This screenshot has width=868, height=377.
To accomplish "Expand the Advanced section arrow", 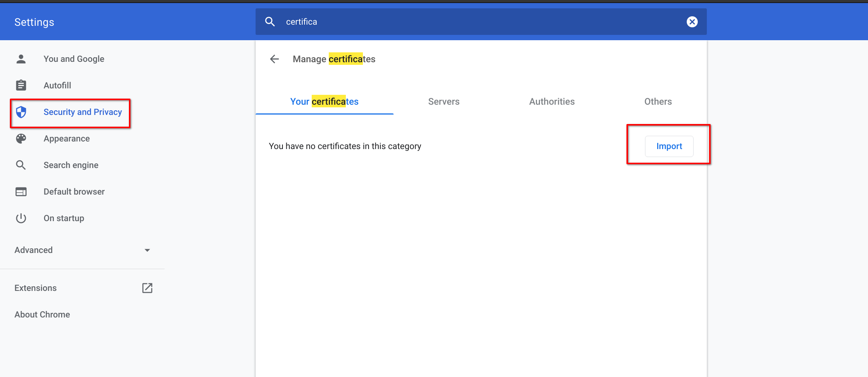I will (147, 250).
